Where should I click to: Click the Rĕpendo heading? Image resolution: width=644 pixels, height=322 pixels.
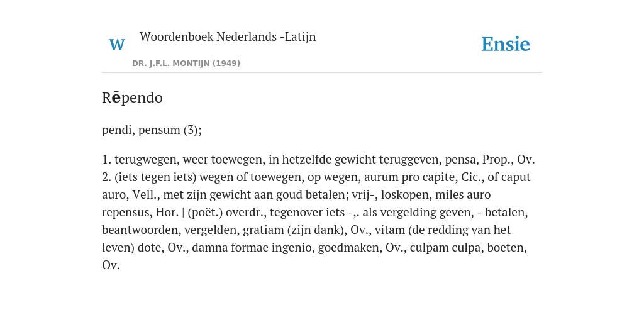132,97
